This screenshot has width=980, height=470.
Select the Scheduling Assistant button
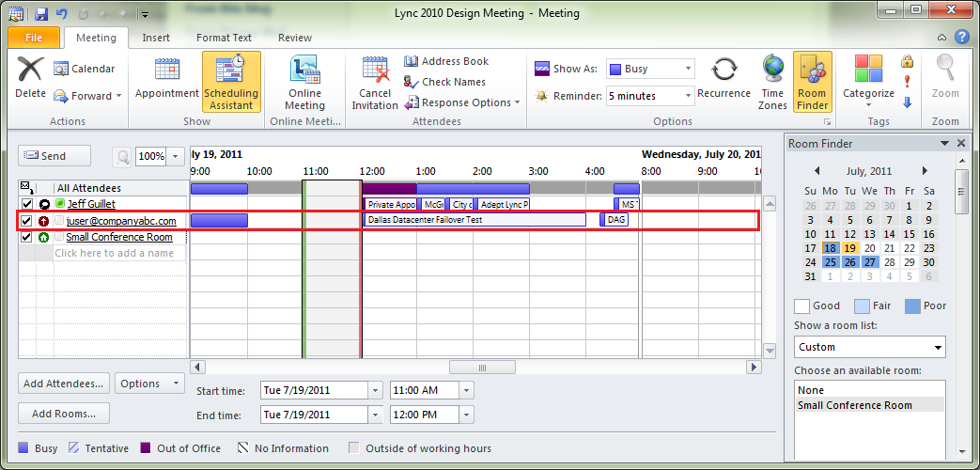[231, 82]
